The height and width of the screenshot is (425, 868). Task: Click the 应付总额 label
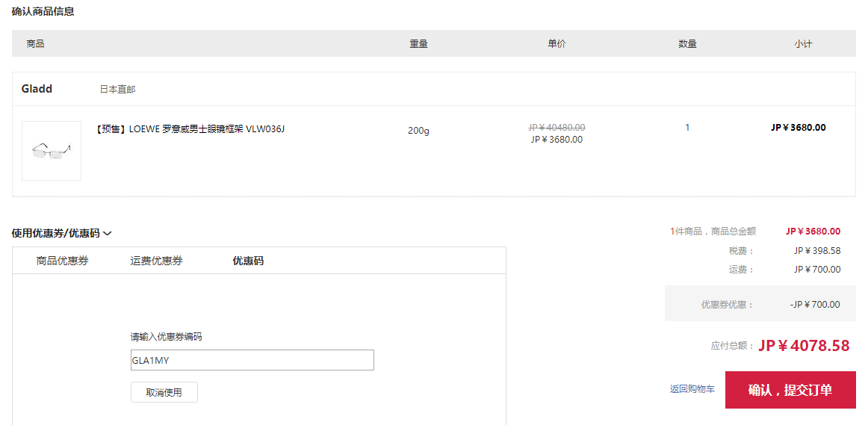click(x=732, y=346)
